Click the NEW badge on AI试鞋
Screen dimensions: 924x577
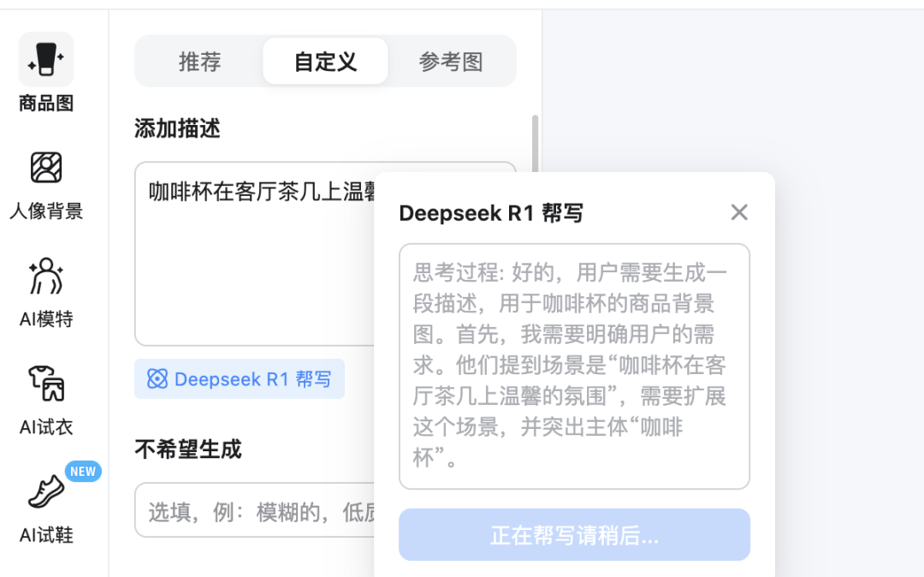coord(83,472)
